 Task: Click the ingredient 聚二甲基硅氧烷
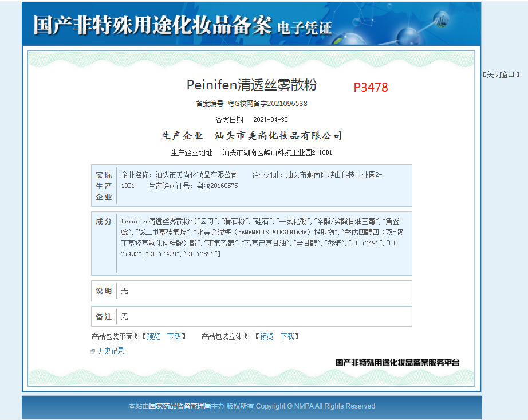pos(162,233)
